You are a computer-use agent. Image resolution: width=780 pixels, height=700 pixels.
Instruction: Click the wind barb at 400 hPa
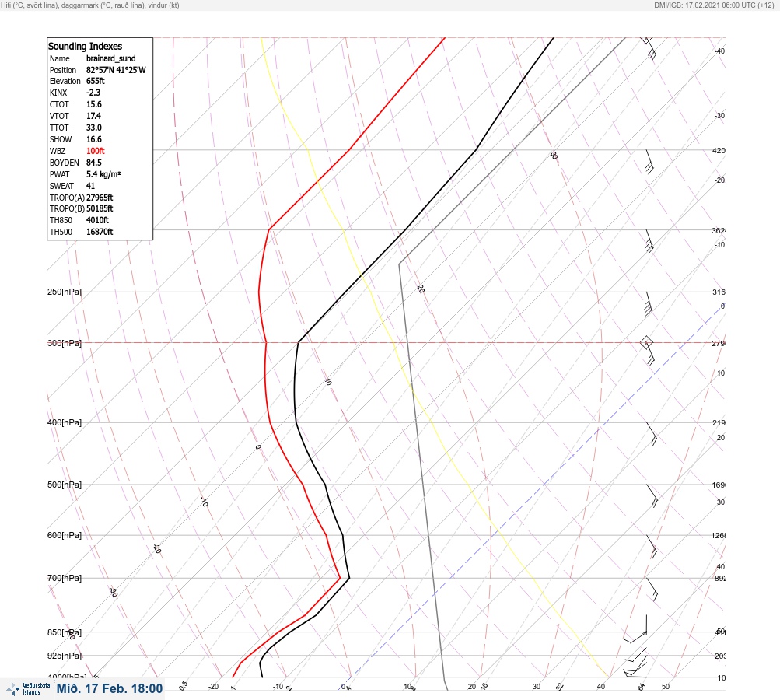coord(652,434)
